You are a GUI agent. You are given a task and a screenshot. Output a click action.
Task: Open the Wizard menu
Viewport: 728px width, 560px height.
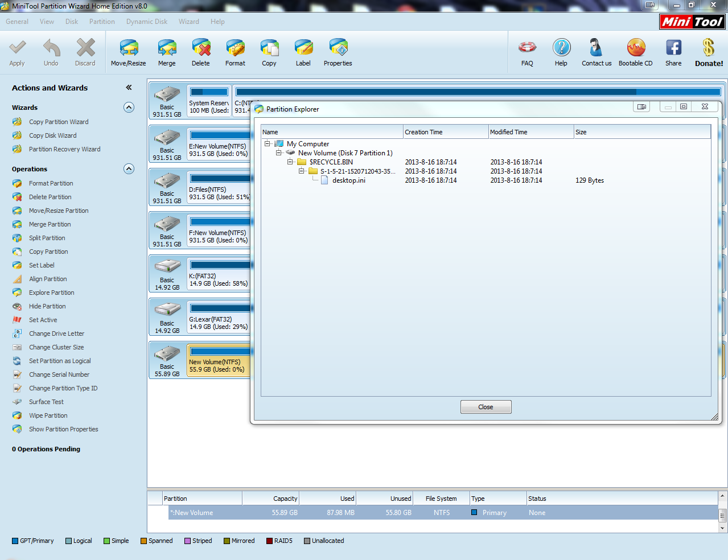pos(189,22)
